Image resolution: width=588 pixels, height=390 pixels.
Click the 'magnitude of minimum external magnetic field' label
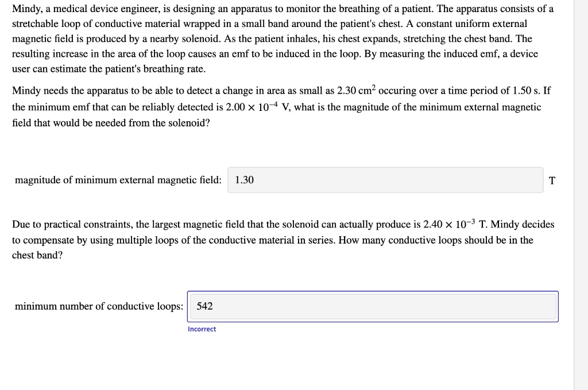pyautogui.click(x=118, y=180)
